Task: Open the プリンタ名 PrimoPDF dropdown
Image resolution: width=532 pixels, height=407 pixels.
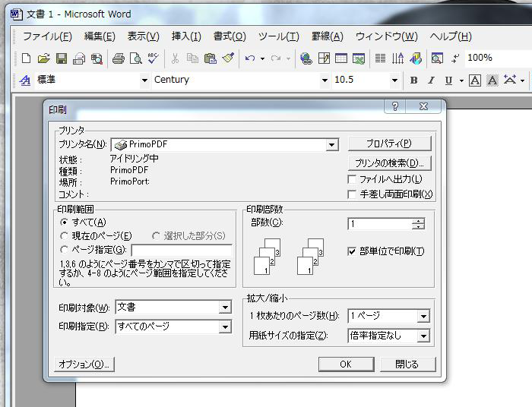Action: (x=331, y=145)
